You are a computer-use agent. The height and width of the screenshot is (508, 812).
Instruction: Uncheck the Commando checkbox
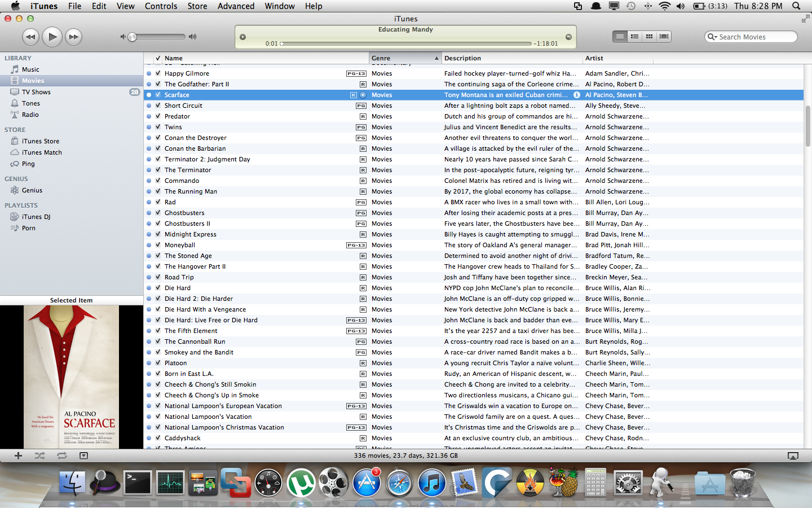coord(158,181)
